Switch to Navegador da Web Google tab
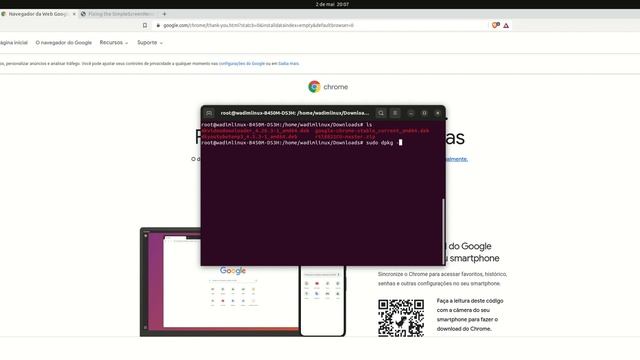Viewport: 640px width, 360px height. pos(37,14)
